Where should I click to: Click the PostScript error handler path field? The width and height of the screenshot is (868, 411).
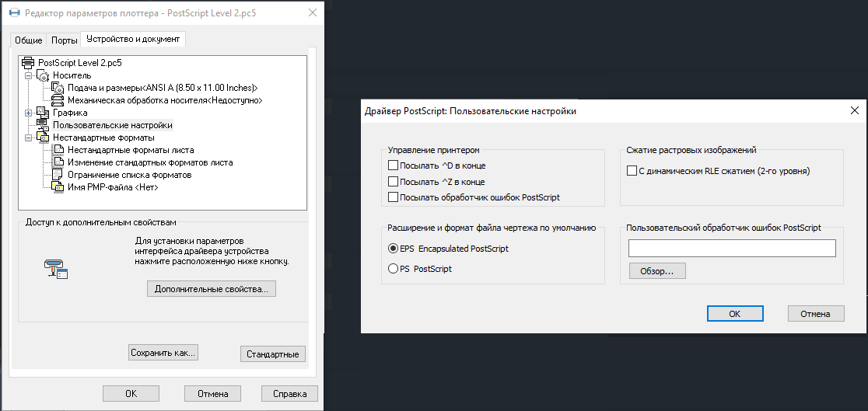(732, 249)
